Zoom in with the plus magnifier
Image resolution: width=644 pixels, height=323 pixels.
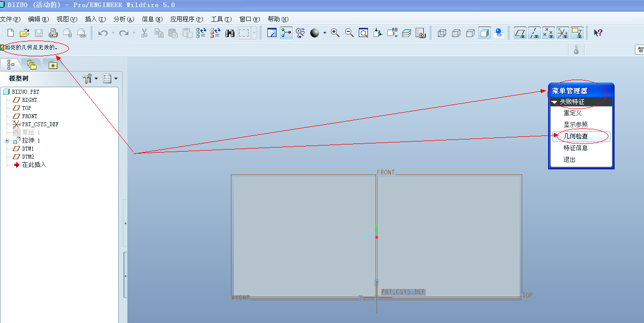[x=335, y=33]
